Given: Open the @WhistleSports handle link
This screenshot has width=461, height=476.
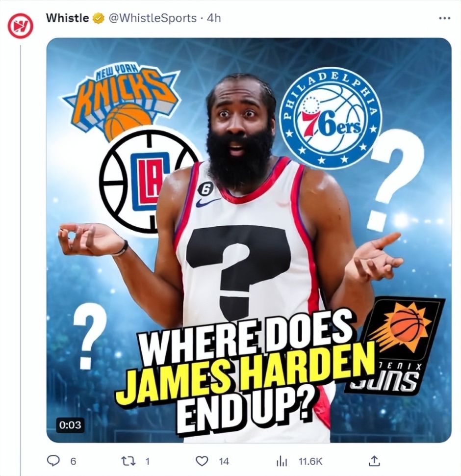Looking at the screenshot, I should click(x=152, y=18).
